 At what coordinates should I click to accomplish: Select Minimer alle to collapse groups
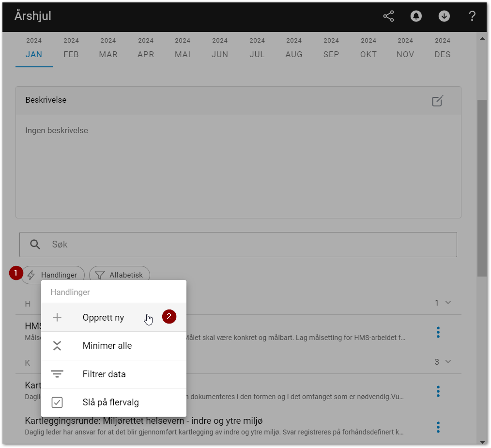tap(107, 346)
